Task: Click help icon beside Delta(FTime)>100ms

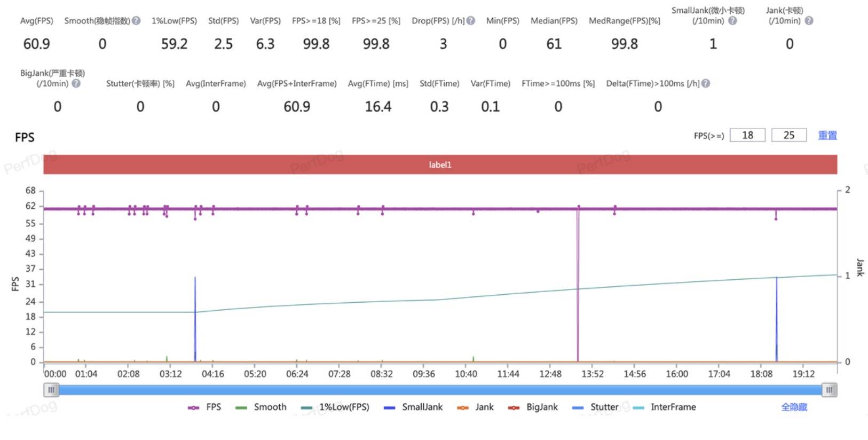Action: (x=706, y=83)
